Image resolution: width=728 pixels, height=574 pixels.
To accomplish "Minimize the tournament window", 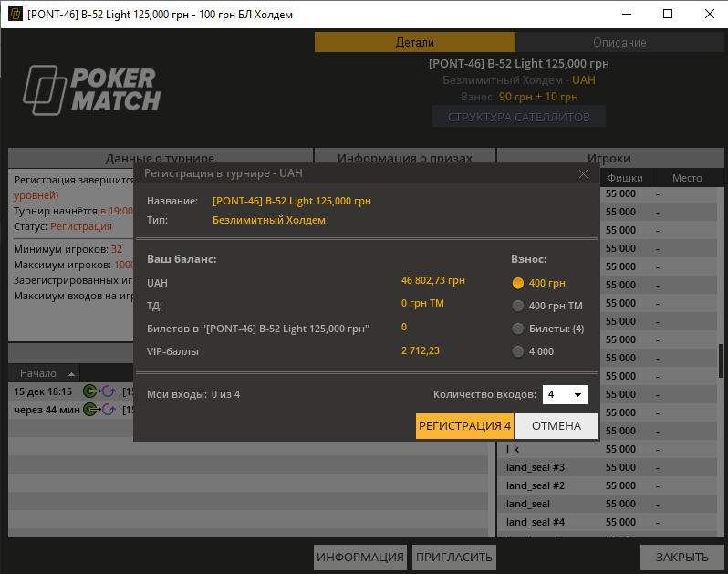I will (627, 14).
